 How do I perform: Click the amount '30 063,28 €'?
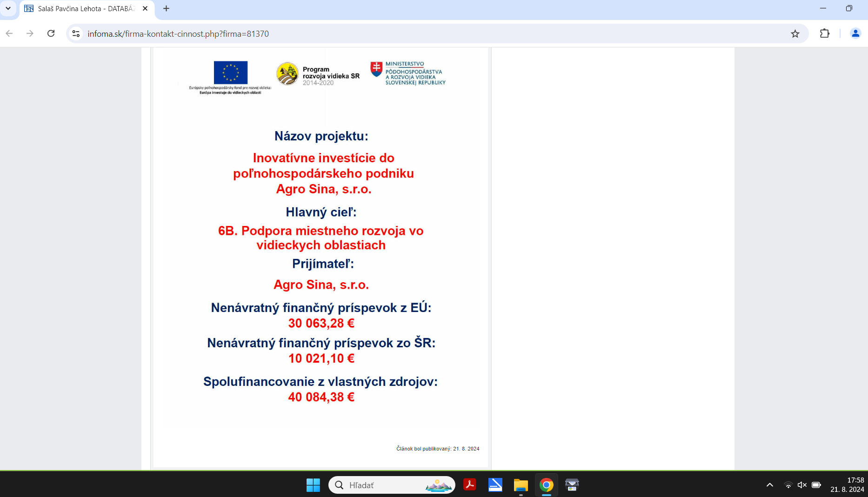(x=321, y=323)
